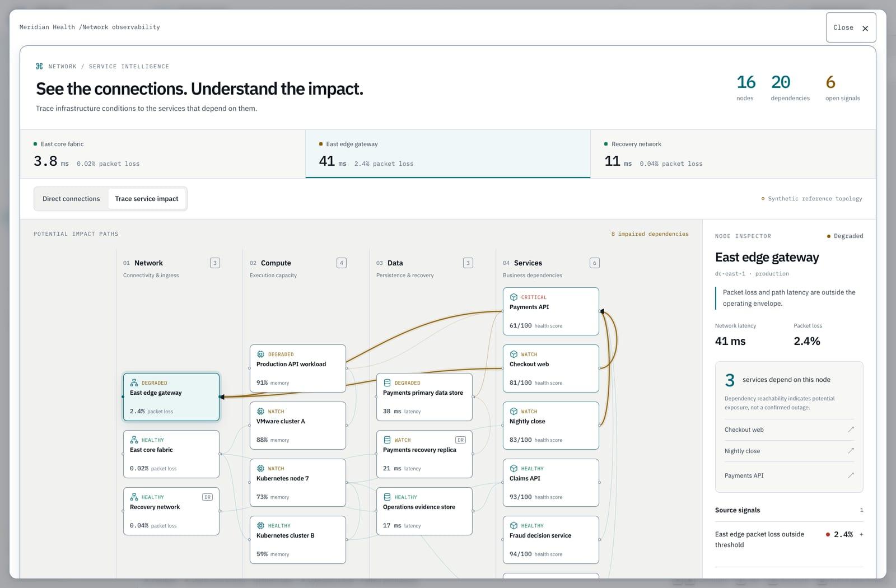The width and height of the screenshot is (896, 588).
Task: Click the Kubernetes node 7 chip icon
Action: 260,469
